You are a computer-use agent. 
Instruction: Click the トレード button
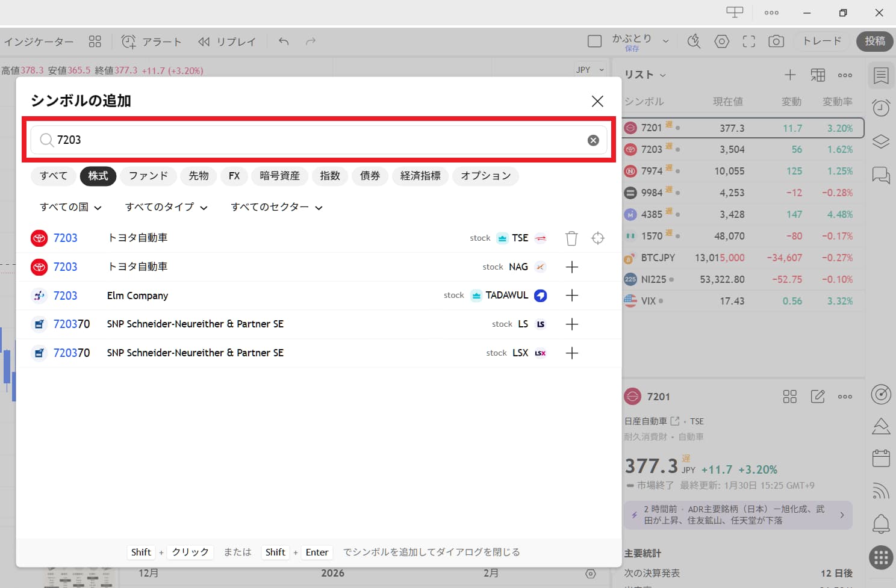click(822, 41)
